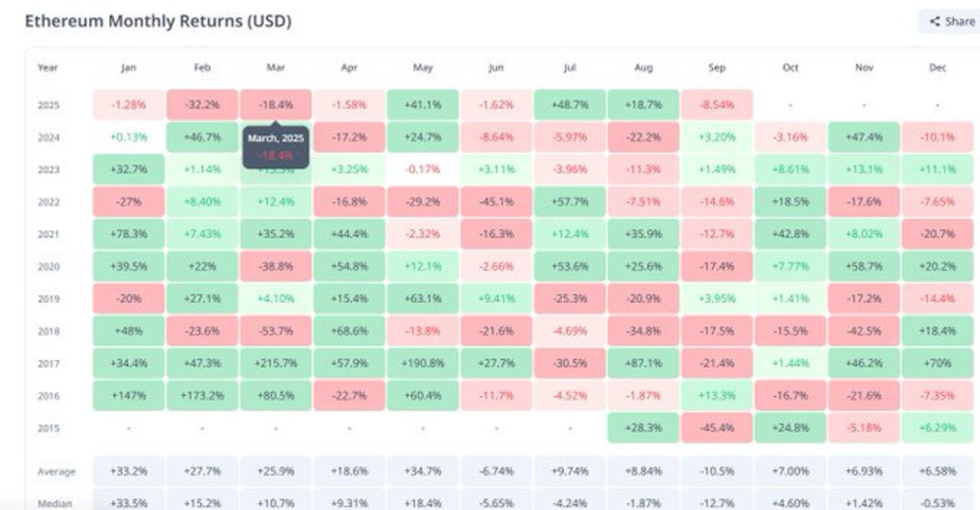This screenshot has height=510, width=980.
Task: Click the March, 2025 tooltip popup
Action: [x=275, y=145]
